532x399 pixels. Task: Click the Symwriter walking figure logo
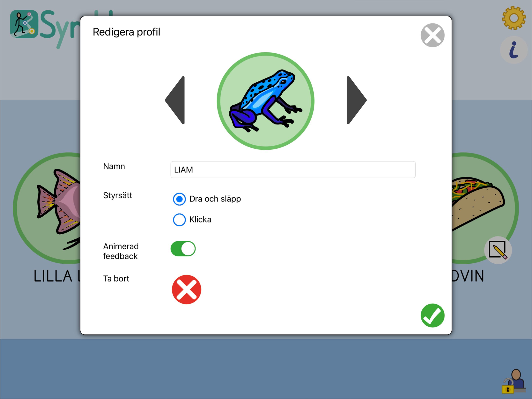coord(24,24)
